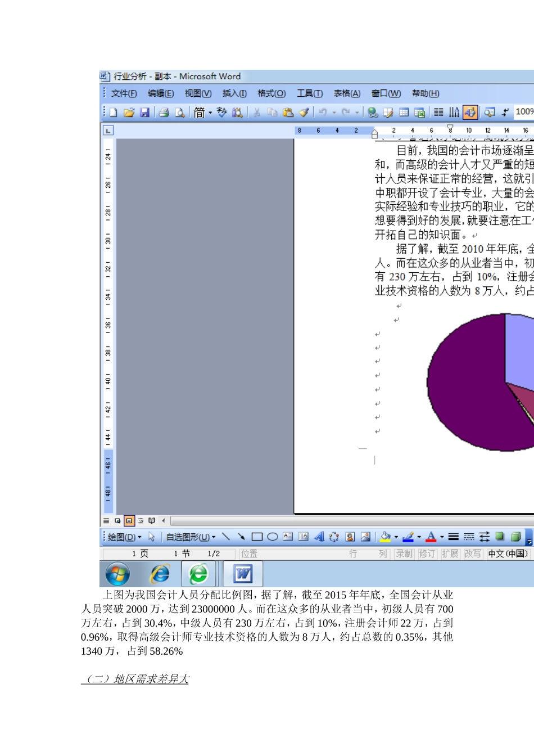This screenshot has height=756, width=534.
Task: Open Windows Start orb
Action: coord(117,574)
